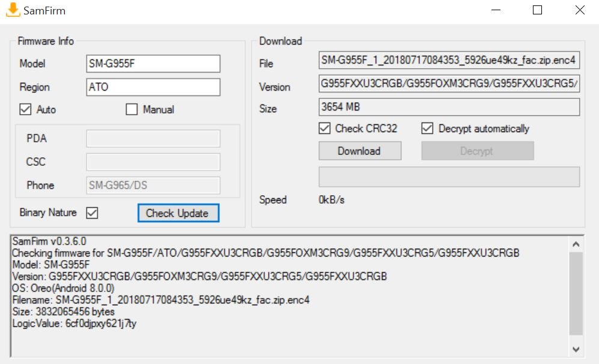Viewport: 599px width, 364px height.
Task: Click the 'Size: 3832065456 bytes' log line
Action: [64, 312]
